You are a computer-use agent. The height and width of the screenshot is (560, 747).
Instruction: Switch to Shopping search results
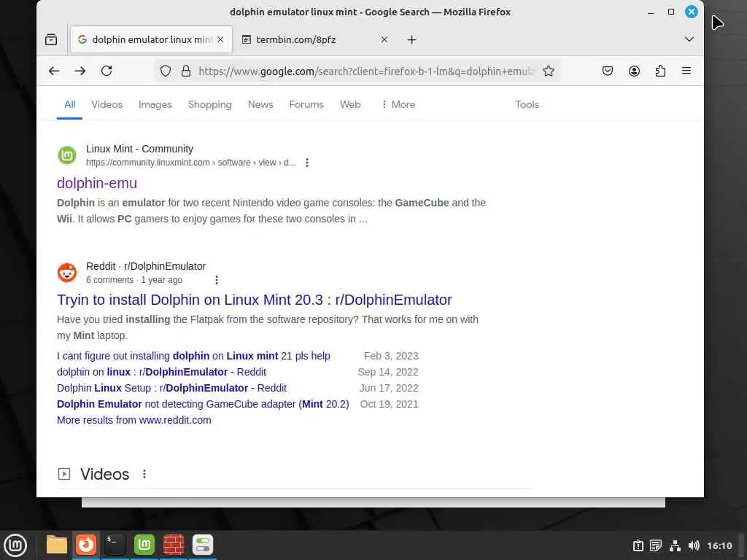[x=209, y=104]
